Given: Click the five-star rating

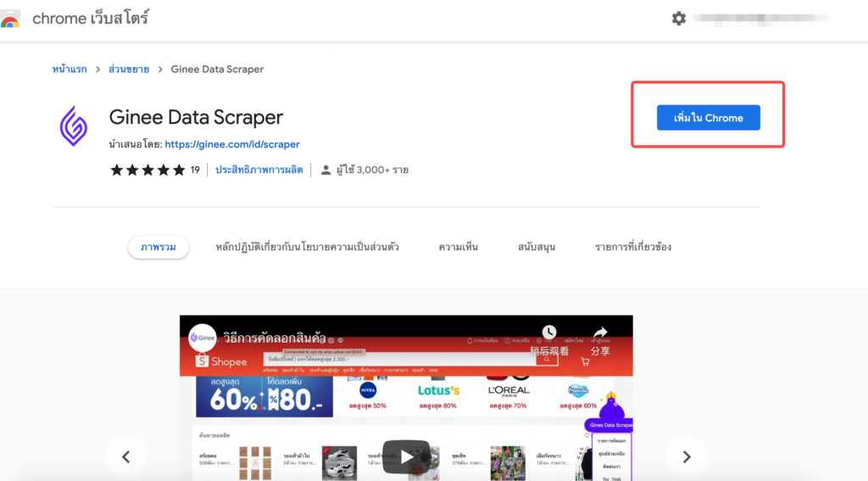Looking at the screenshot, I should [147, 171].
